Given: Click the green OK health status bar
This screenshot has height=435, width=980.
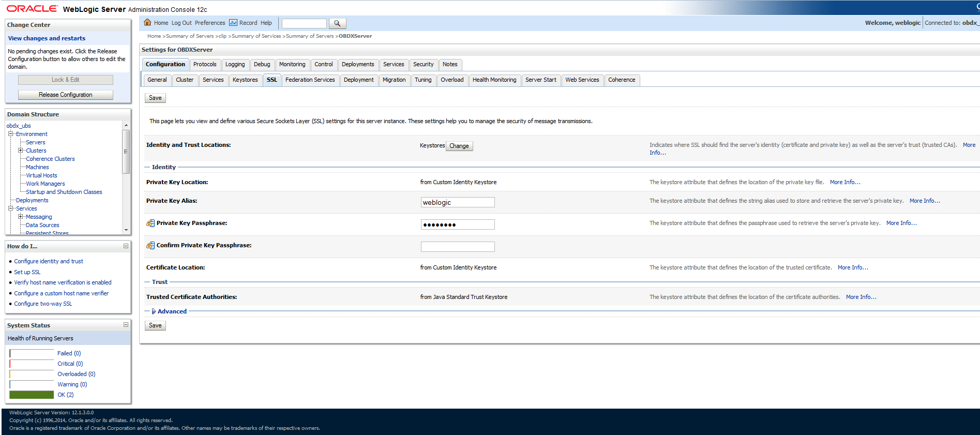Looking at the screenshot, I should 32,395.
